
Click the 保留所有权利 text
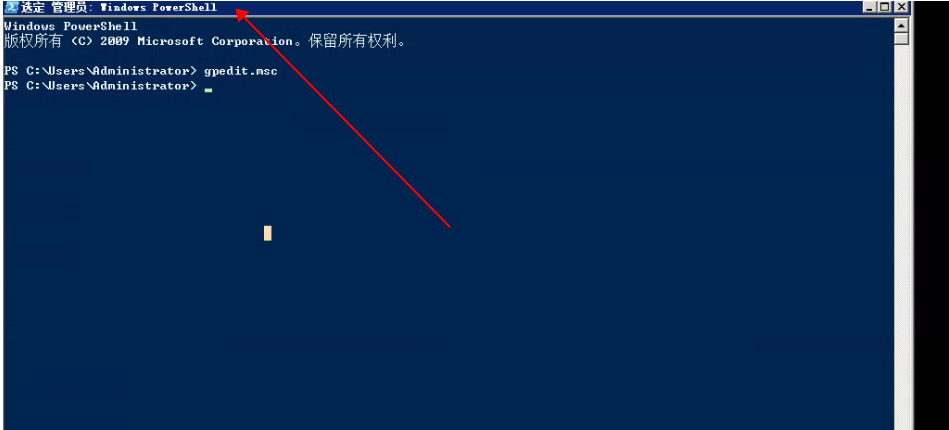[x=353, y=41]
